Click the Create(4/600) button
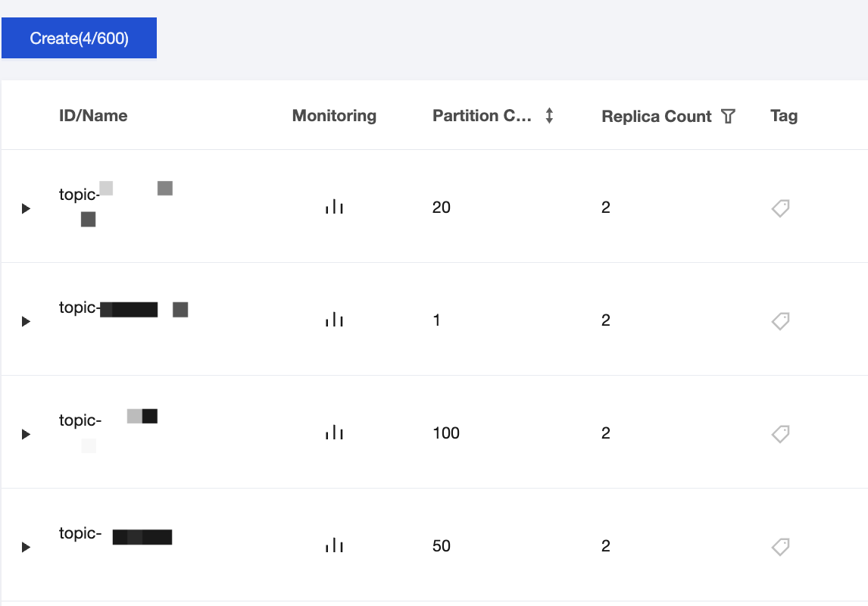The height and width of the screenshot is (606, 868). coord(79,39)
